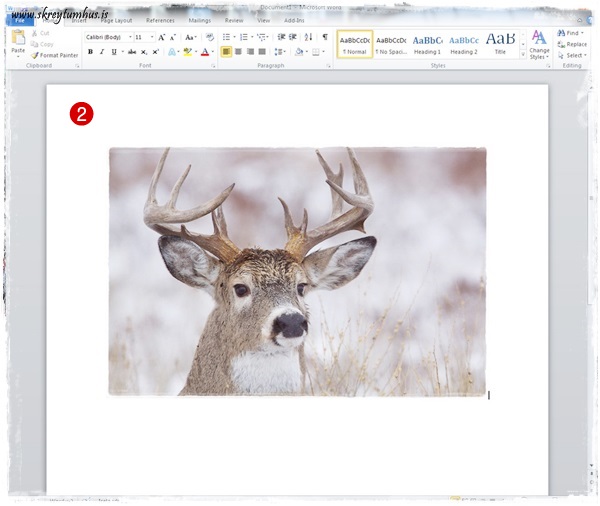
Task: Click the red font color button
Action: point(204,52)
